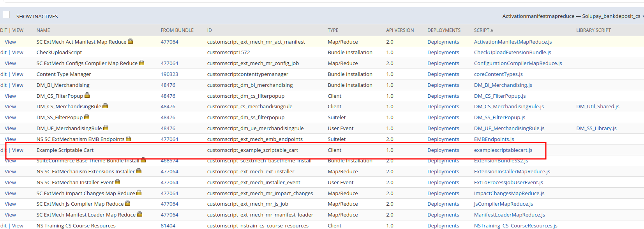The image size is (644, 229).
Task: Click lock icon beside DM_SS_FilterPopup name
Action: coord(86,117)
